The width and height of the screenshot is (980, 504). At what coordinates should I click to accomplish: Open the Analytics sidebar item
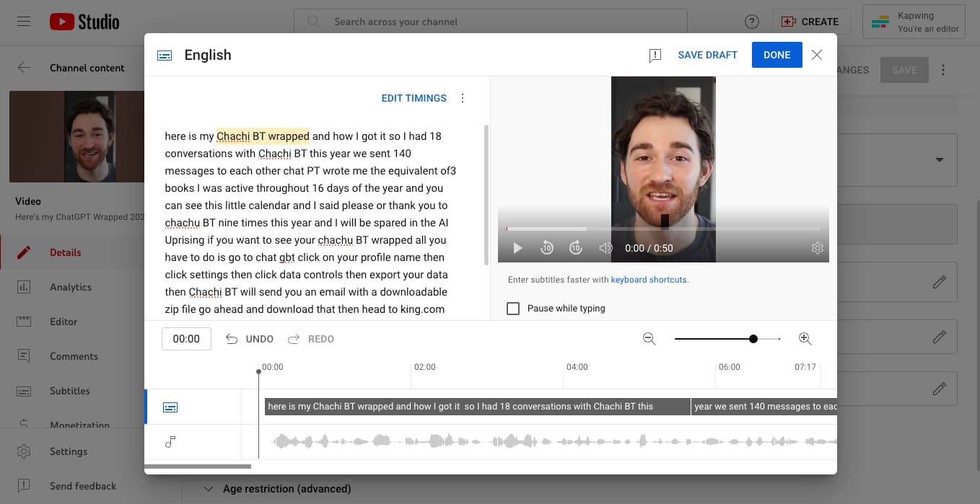(72, 287)
